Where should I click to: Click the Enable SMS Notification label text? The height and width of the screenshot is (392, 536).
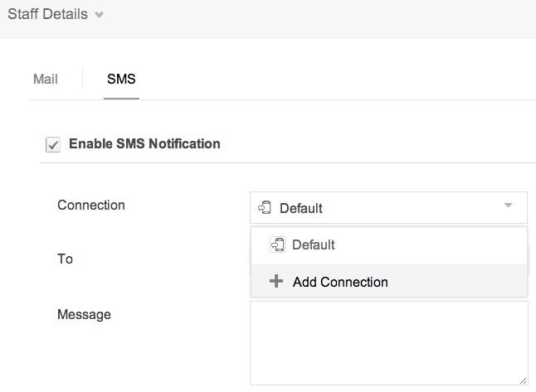(x=144, y=143)
